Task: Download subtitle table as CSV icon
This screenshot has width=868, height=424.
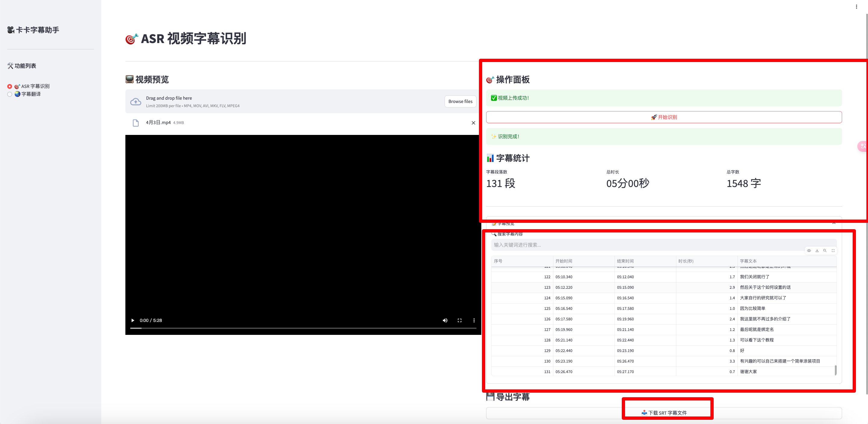Action: tap(817, 251)
